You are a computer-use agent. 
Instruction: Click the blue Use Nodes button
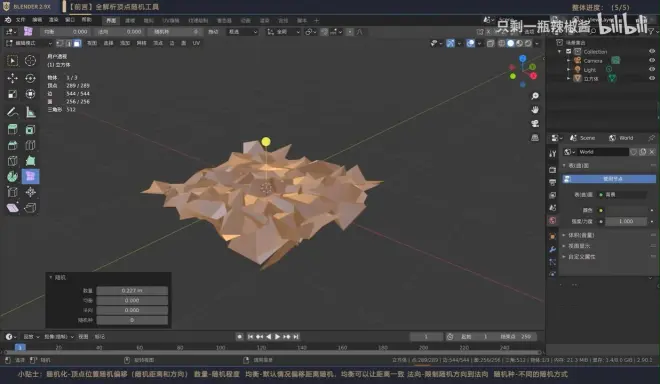click(x=609, y=179)
